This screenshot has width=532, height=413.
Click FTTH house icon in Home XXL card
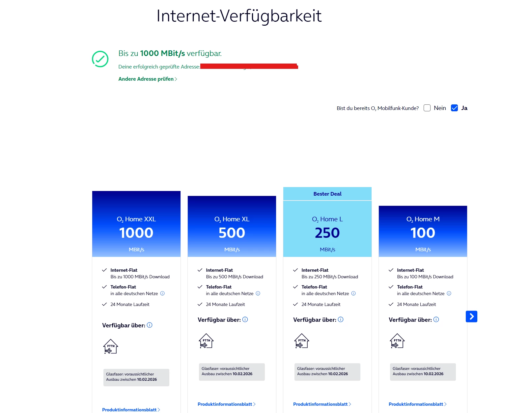click(x=111, y=346)
